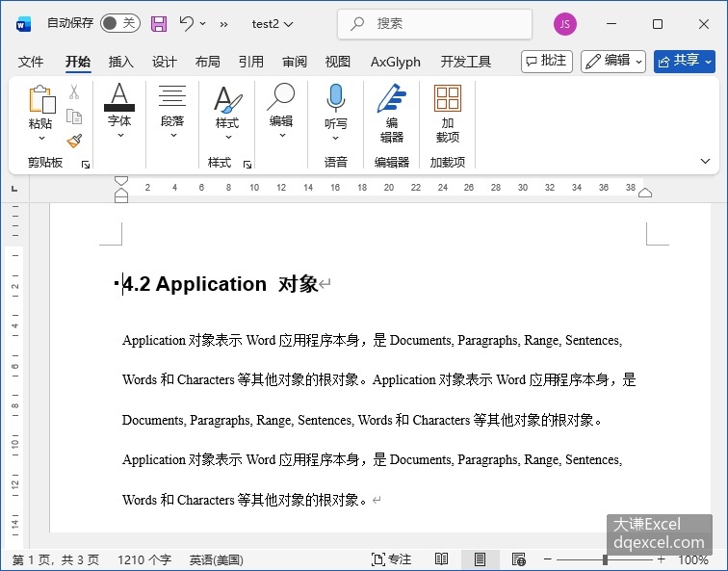Open the styles pane launcher
This screenshot has width=728, height=571.
(x=247, y=165)
